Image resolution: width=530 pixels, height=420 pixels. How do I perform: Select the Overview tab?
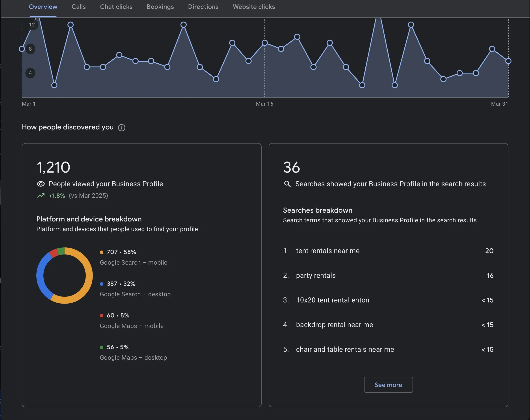(43, 7)
